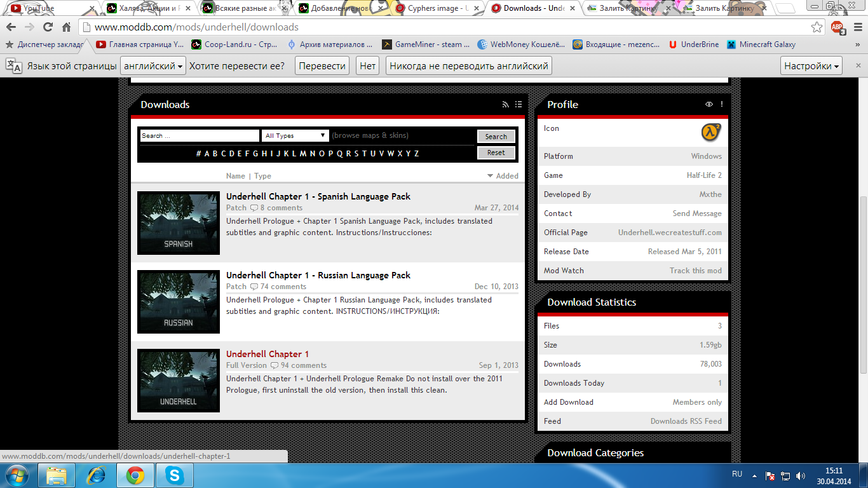Viewport: 868px width, 488px height.
Task: Click the Нет button in translate bar
Action: pyautogui.click(x=367, y=65)
